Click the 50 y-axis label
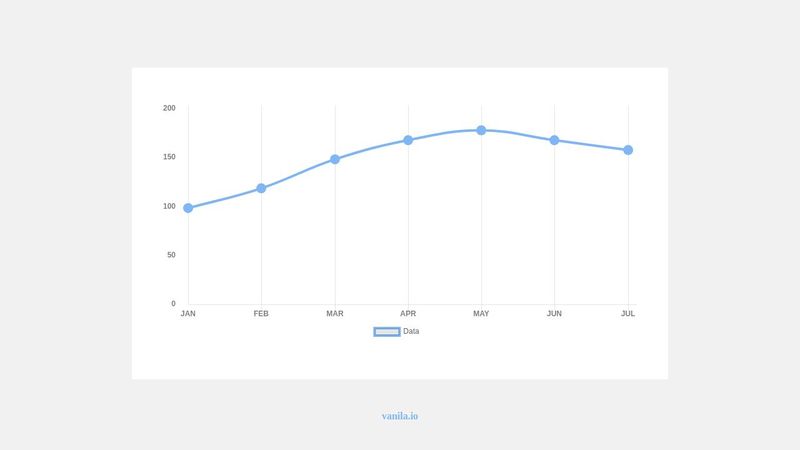 click(x=171, y=255)
